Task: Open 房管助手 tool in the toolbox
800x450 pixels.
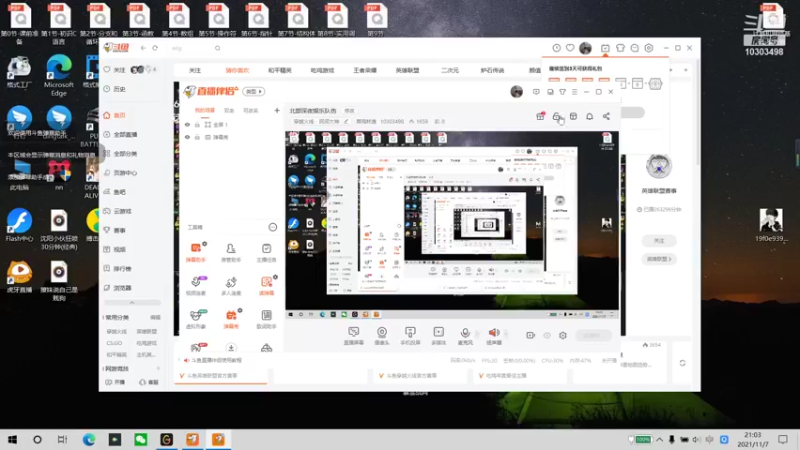Action: [231, 252]
